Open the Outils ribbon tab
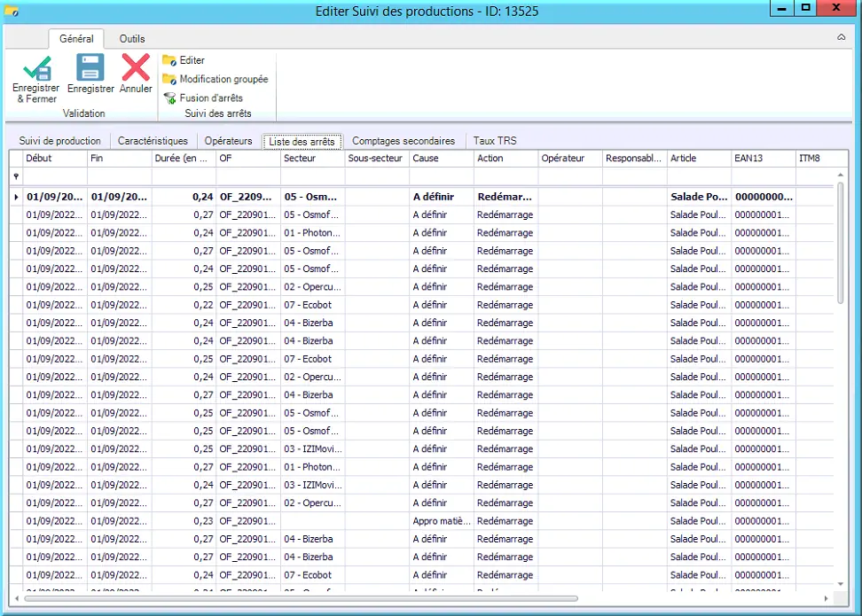This screenshot has height=616, width=862. tap(132, 39)
